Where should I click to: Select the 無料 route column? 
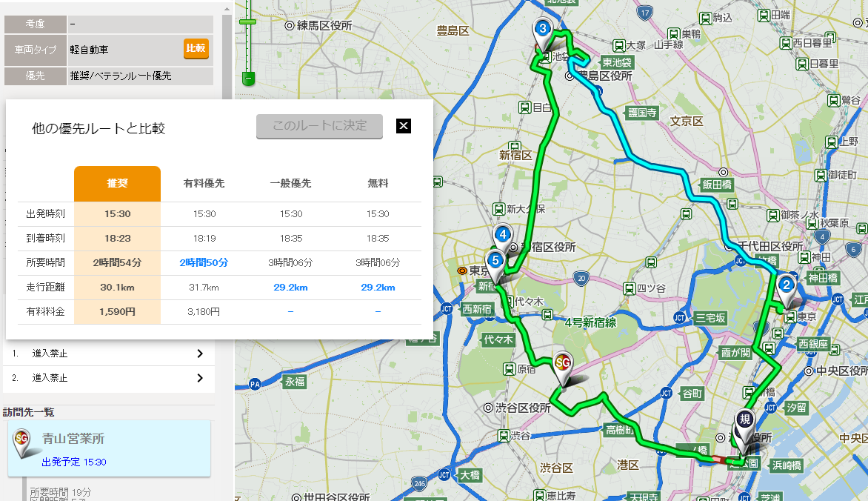[x=378, y=184]
